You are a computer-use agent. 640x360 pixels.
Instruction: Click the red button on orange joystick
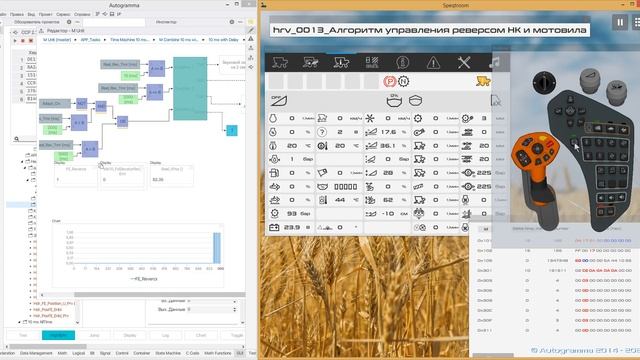point(550,144)
